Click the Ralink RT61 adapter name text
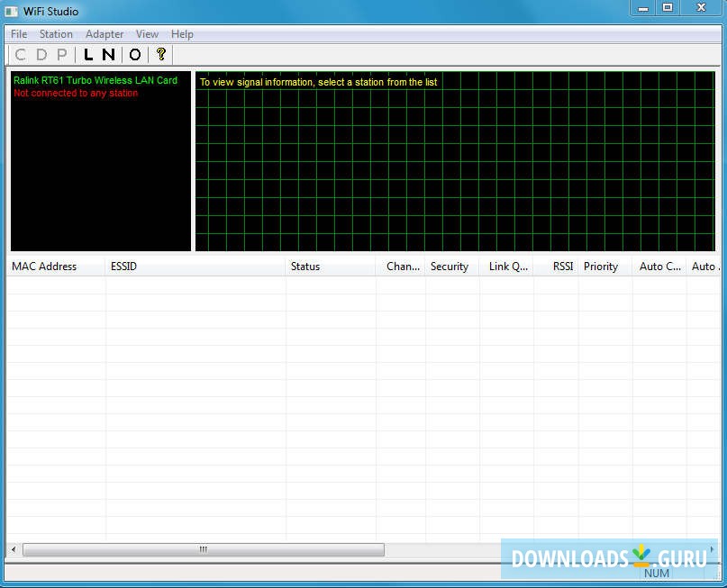 tap(95, 80)
